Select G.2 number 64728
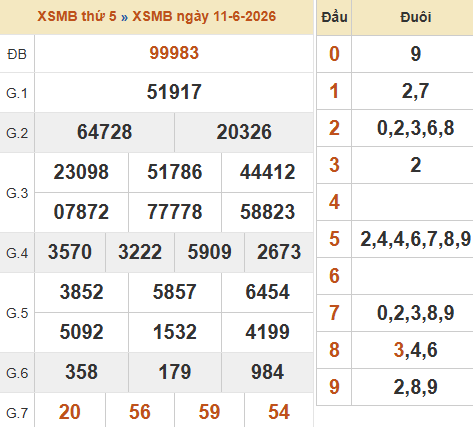This screenshot has height=427, width=473. click(104, 132)
